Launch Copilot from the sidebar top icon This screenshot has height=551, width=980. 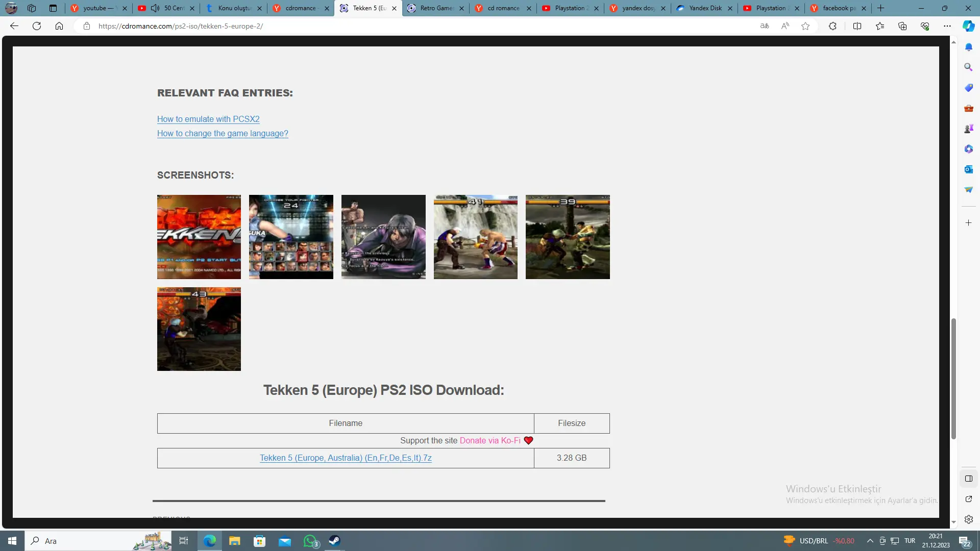pyautogui.click(x=968, y=26)
